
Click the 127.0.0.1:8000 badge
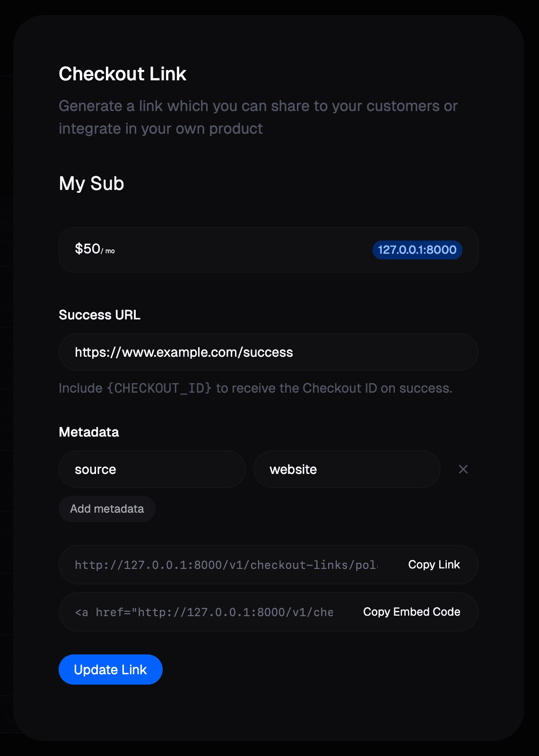click(417, 249)
